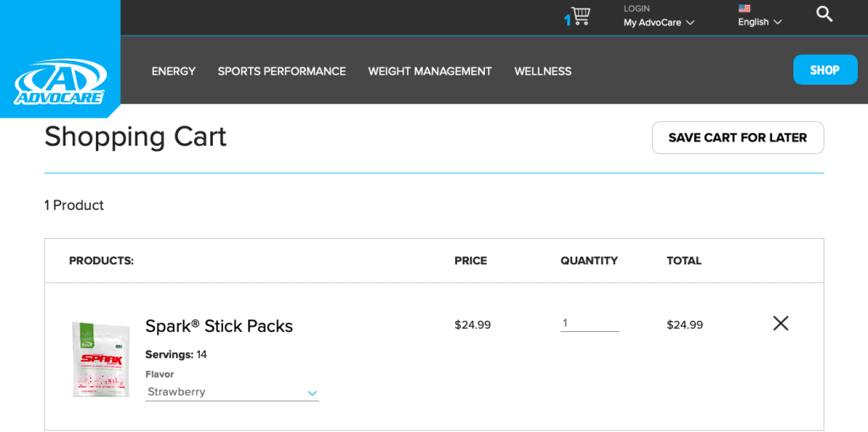Click Save Cart For Later button
Image resolution: width=868 pixels, height=432 pixels.
pos(738,138)
